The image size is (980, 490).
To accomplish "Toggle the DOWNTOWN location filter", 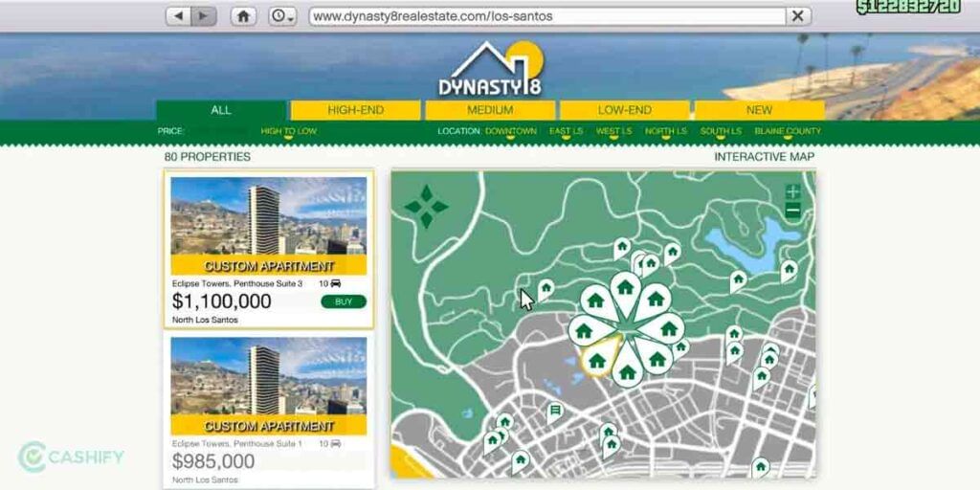I will [x=511, y=131].
